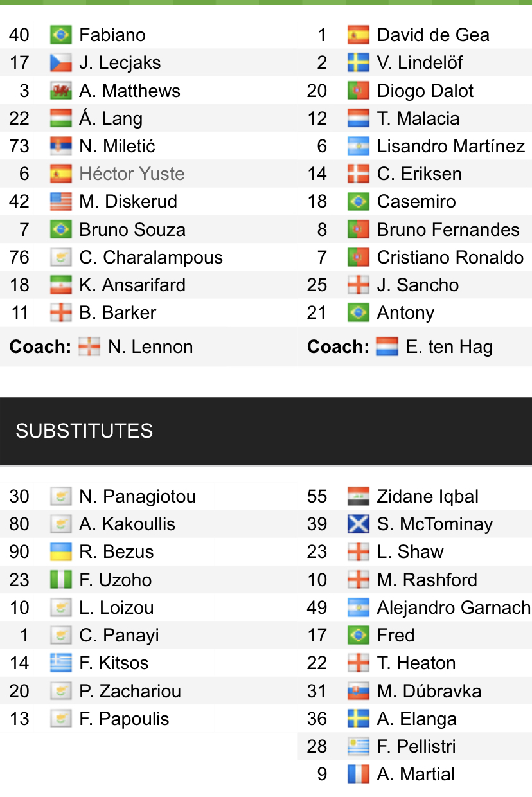Select substitute Alejandro Garnacho's row
Image resolution: width=532 pixels, height=797 pixels.
453,607
